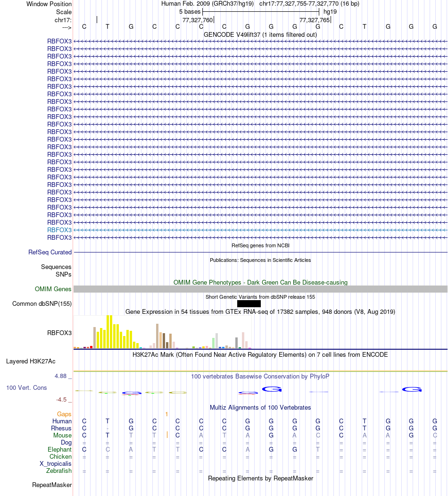Click the tallest yellow bar in GTEx chart

(109, 332)
